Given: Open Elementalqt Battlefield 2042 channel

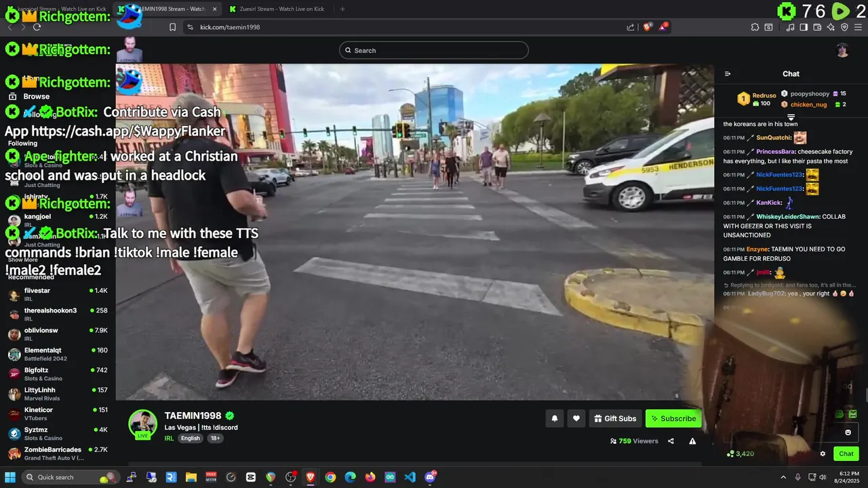Looking at the screenshot, I should point(58,354).
